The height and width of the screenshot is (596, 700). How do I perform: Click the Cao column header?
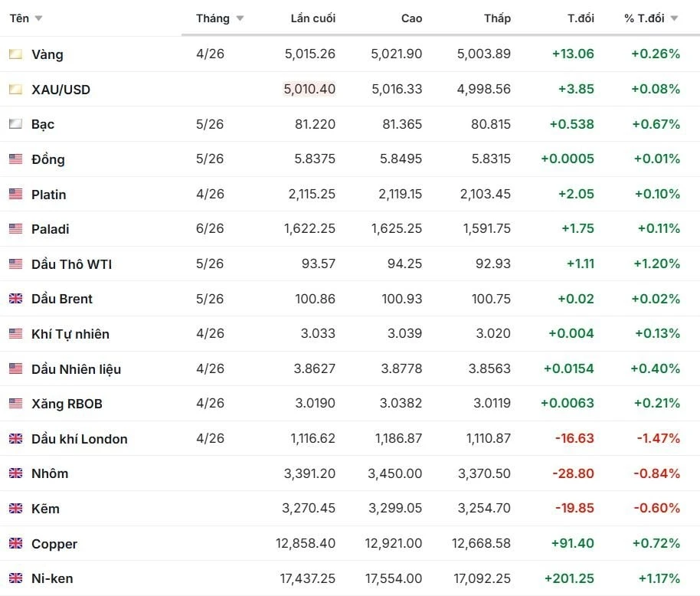click(x=411, y=18)
